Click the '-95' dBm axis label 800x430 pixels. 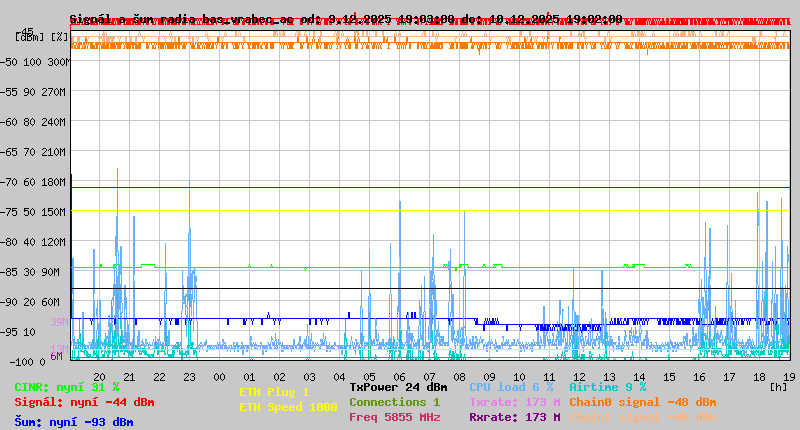pos(9,332)
